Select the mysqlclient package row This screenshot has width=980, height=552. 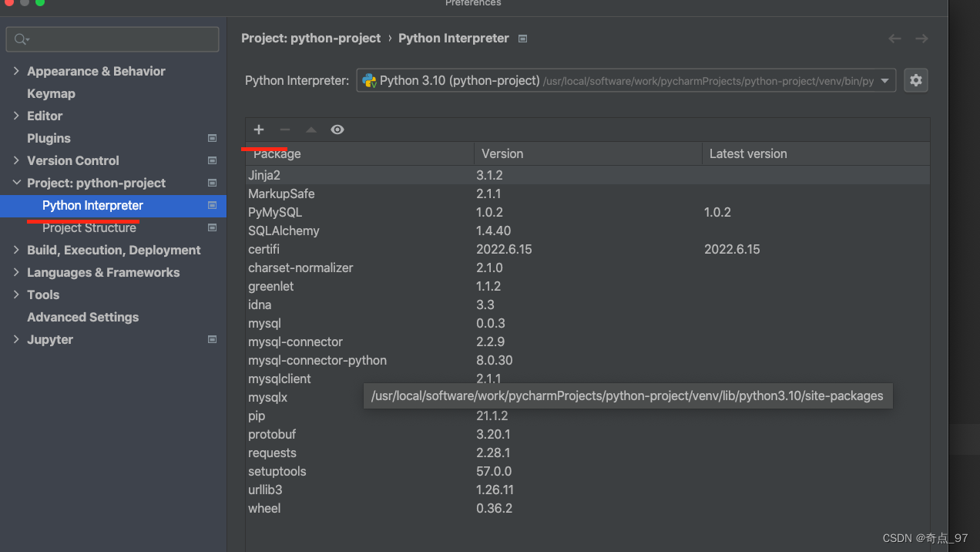coord(588,379)
